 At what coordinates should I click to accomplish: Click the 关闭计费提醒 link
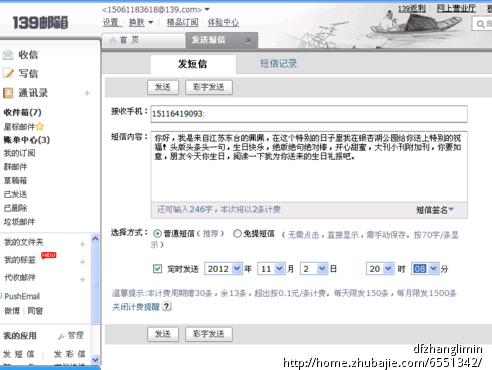(x=136, y=307)
